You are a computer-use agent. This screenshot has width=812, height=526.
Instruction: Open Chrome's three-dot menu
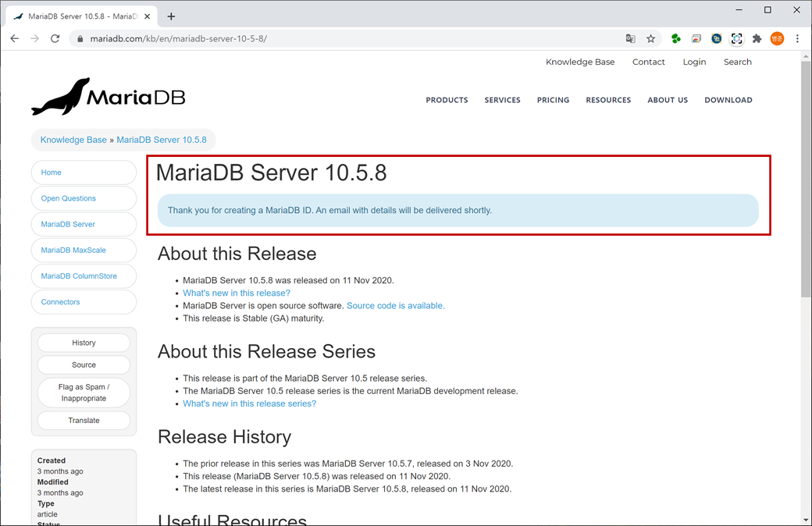(797, 39)
